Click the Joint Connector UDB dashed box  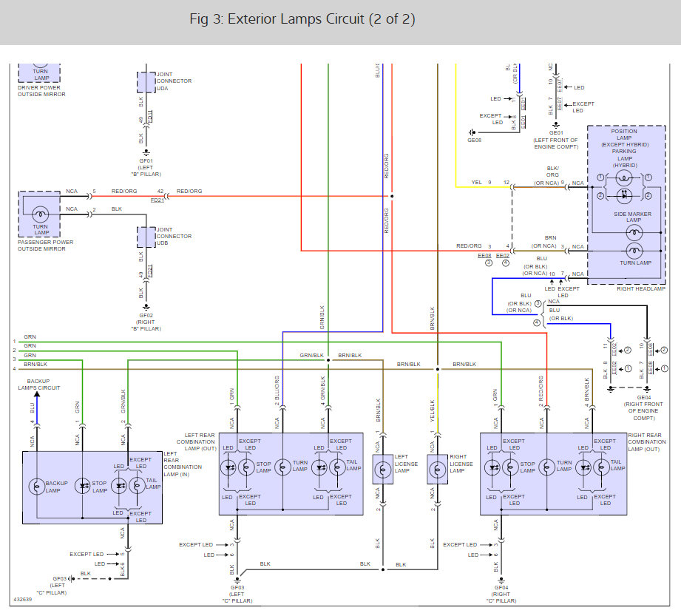[146, 237]
